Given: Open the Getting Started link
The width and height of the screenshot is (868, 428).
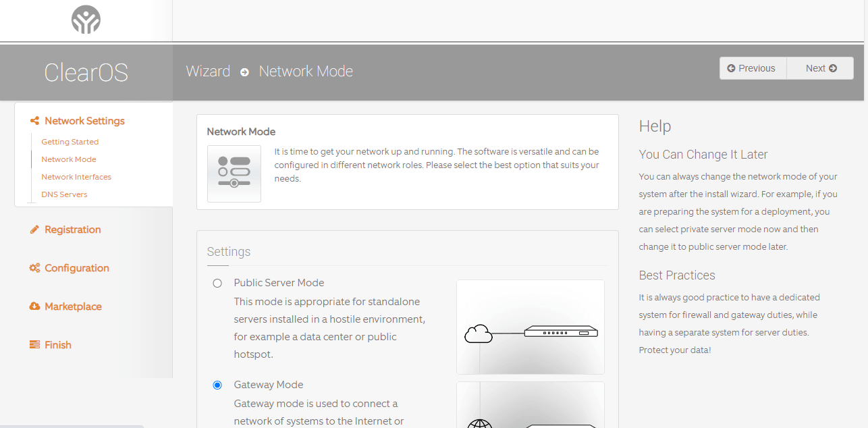Looking at the screenshot, I should pyautogui.click(x=70, y=142).
